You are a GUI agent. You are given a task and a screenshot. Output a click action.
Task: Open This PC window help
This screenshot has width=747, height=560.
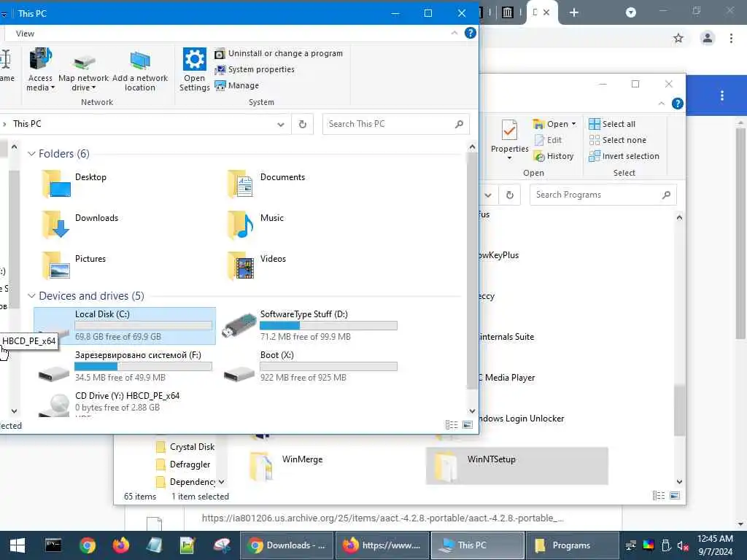tap(470, 33)
